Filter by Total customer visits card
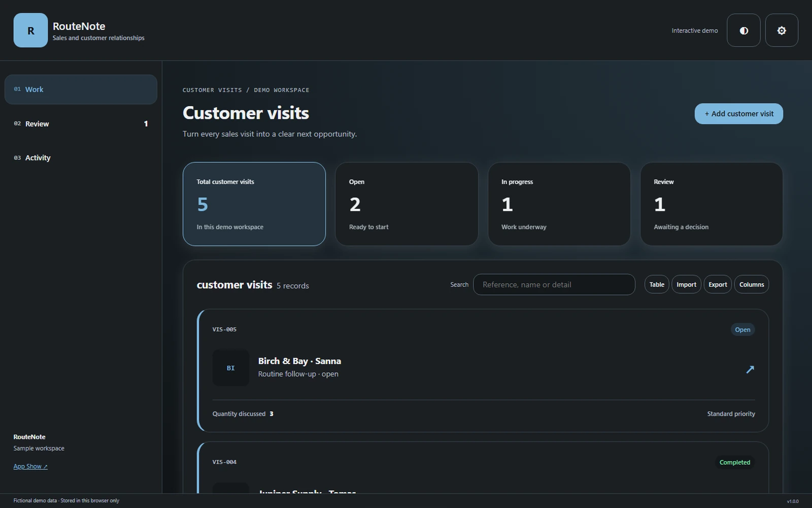Image resolution: width=812 pixels, height=508 pixels. [x=254, y=204]
